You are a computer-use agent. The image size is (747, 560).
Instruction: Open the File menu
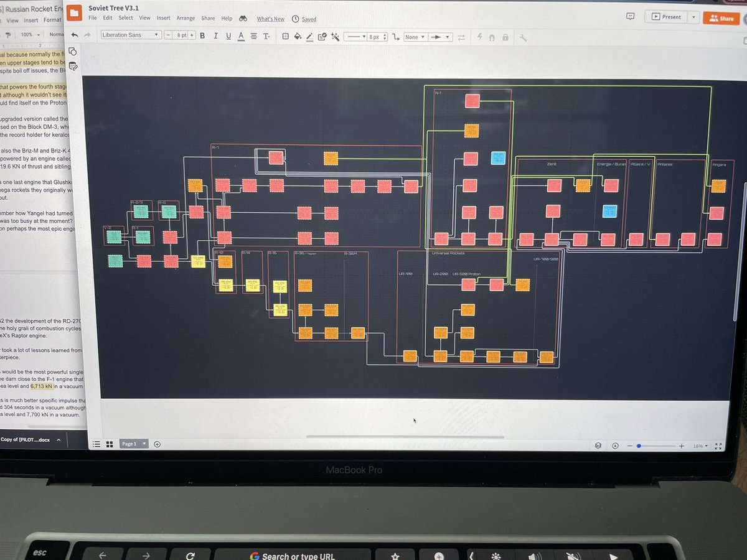pyautogui.click(x=92, y=18)
